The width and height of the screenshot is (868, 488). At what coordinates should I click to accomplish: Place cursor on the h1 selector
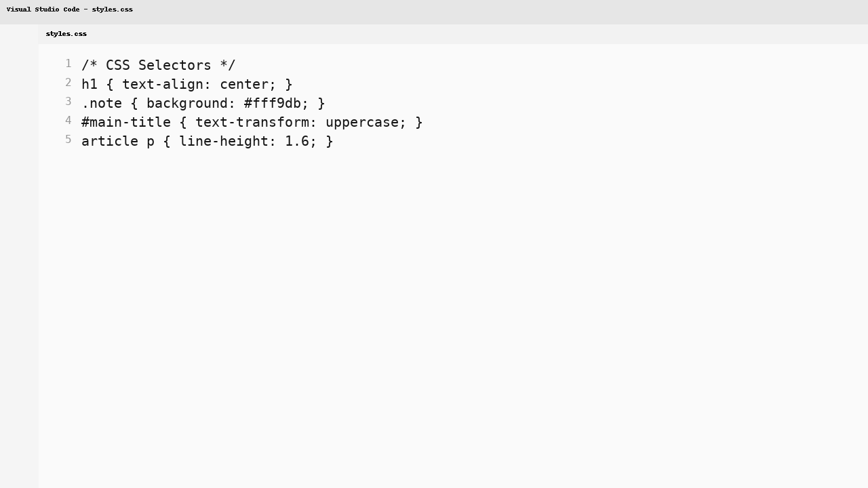pos(89,84)
